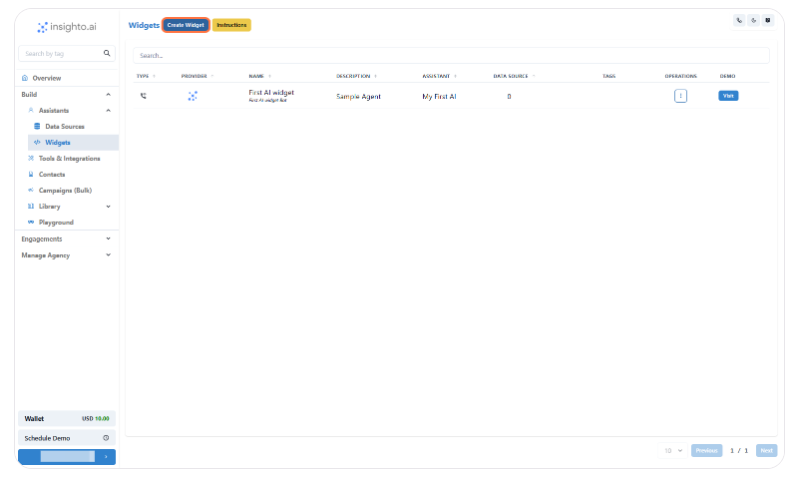The height and width of the screenshot is (489, 802).
Task: Open Playground in the sidebar
Action: tap(56, 223)
